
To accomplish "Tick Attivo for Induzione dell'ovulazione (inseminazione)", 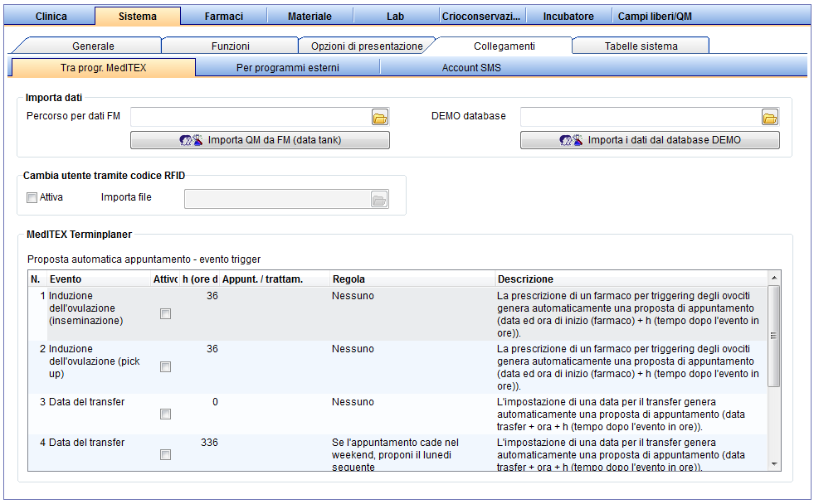I will (166, 313).
